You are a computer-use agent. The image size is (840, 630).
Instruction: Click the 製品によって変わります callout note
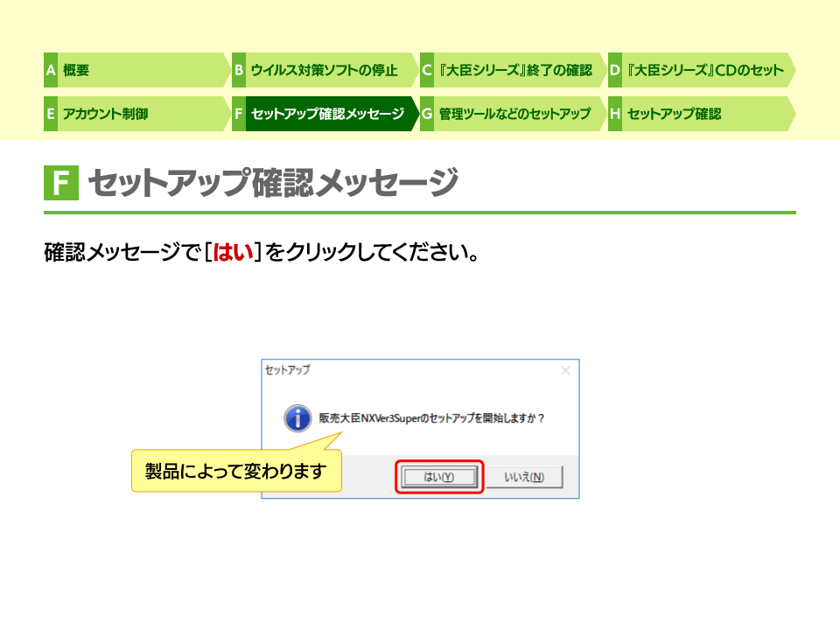pyautogui.click(x=236, y=471)
